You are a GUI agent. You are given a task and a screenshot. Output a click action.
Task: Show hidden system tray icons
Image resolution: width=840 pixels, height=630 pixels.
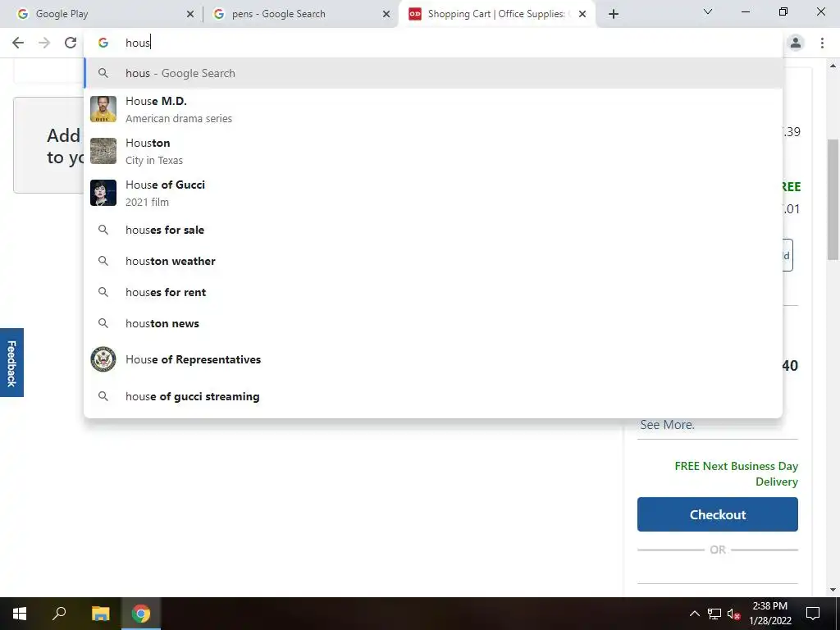pyautogui.click(x=694, y=614)
